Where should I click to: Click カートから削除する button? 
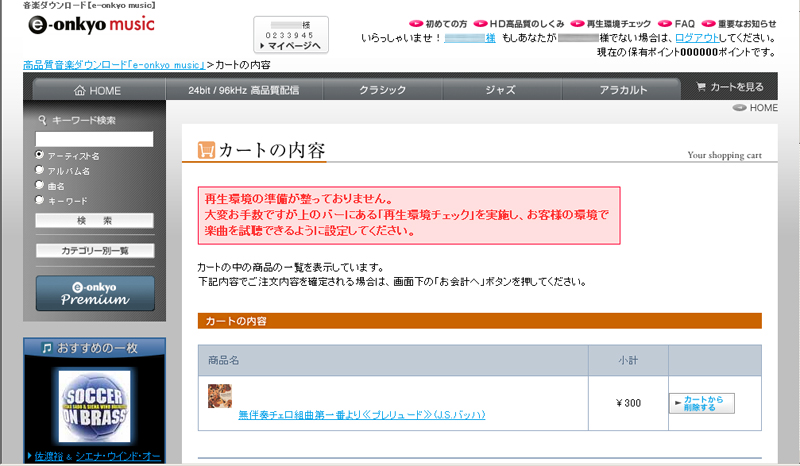pyautogui.click(x=702, y=403)
